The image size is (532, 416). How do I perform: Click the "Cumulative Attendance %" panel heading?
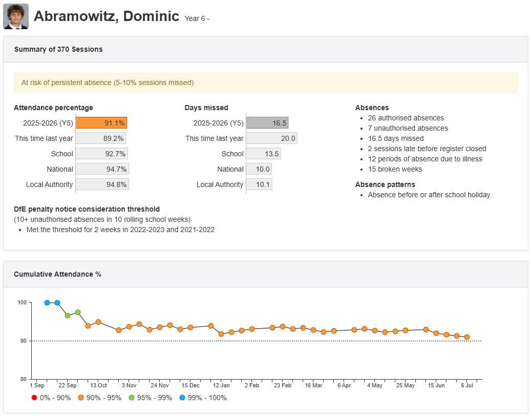point(58,274)
